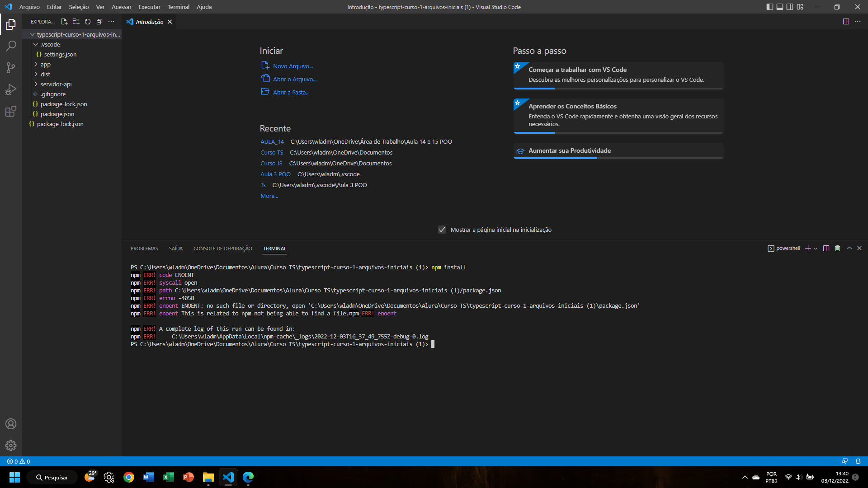Switch to CONSOLE DE DEPURAÇÃO tab

coord(223,249)
